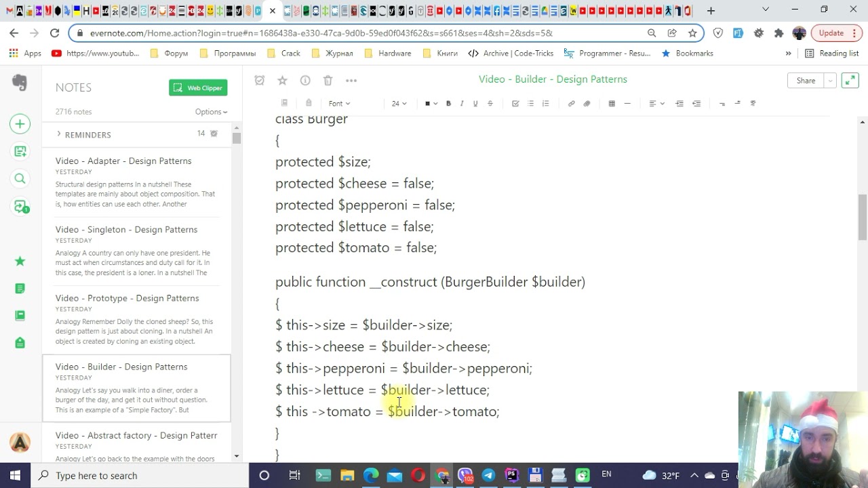Toggle the bulleted list
This screenshot has height=488, width=868.
tap(530, 104)
